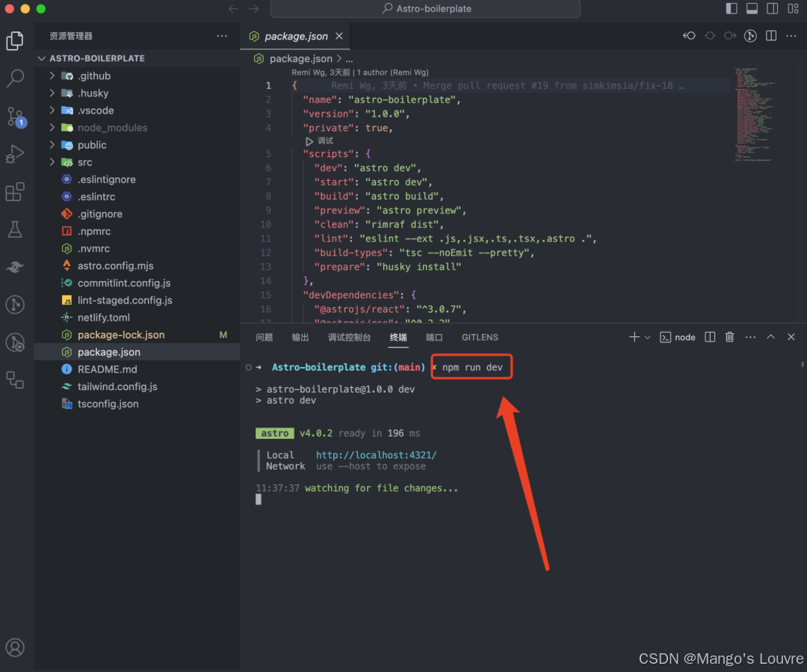Switch to the GITLENS panel tab
Image resolution: width=807 pixels, height=672 pixels.
[x=480, y=337]
